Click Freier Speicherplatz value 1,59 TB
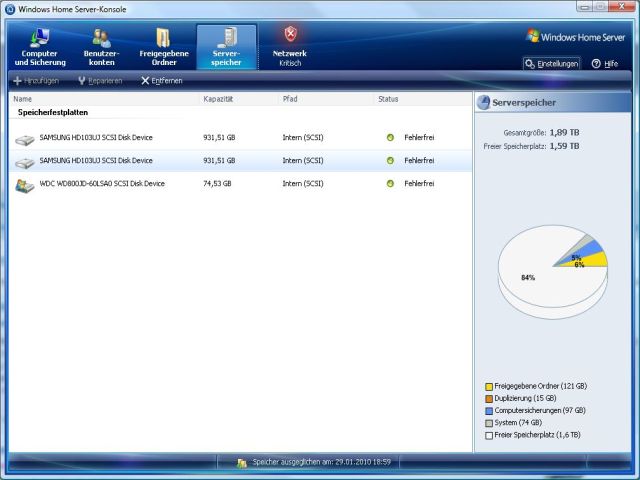The height and width of the screenshot is (480, 640). (564, 146)
